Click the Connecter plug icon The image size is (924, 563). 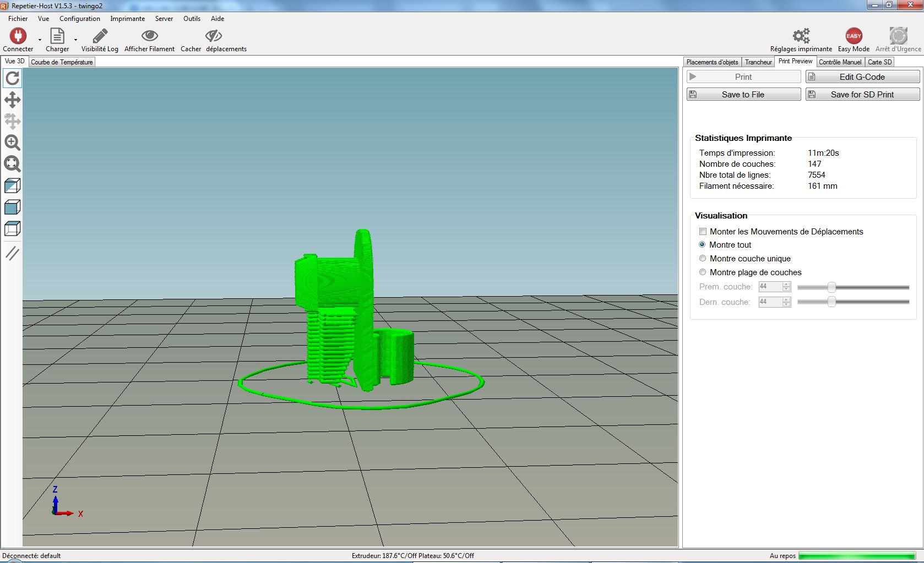(18, 36)
